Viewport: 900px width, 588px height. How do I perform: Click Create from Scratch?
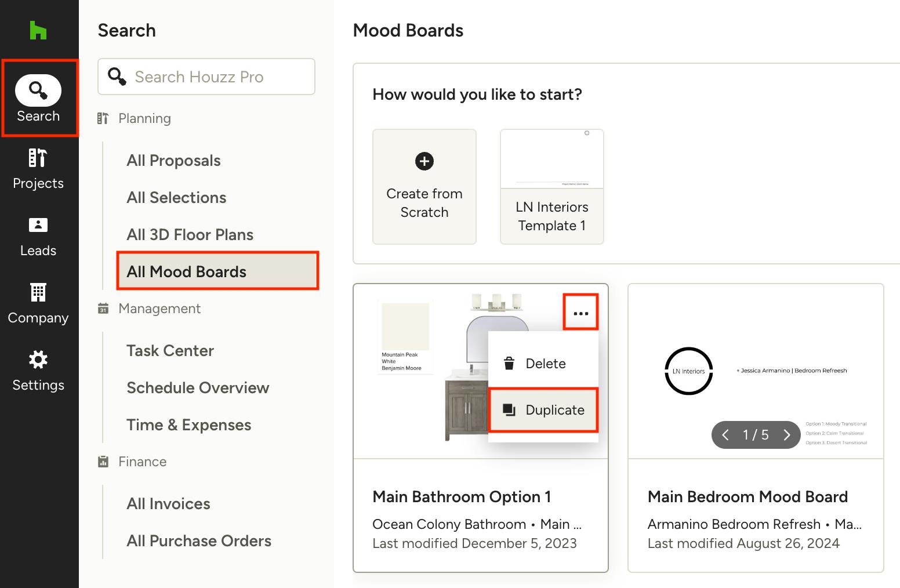coord(424,187)
